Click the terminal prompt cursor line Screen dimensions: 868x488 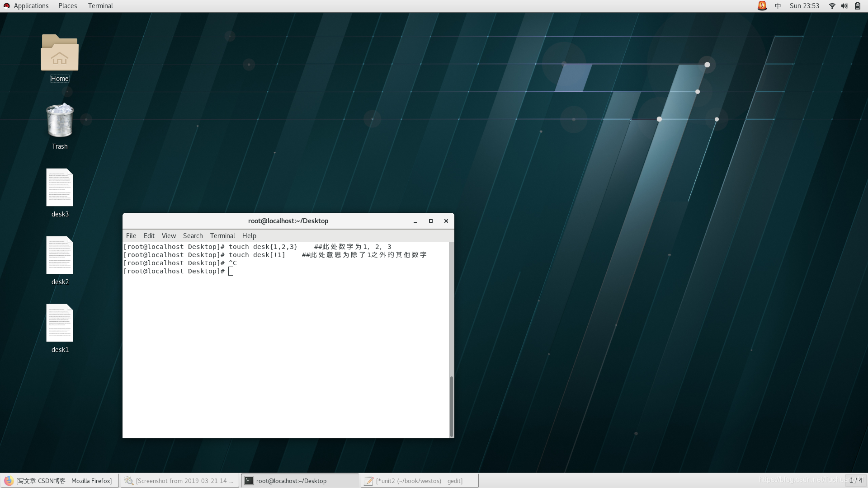(179, 271)
